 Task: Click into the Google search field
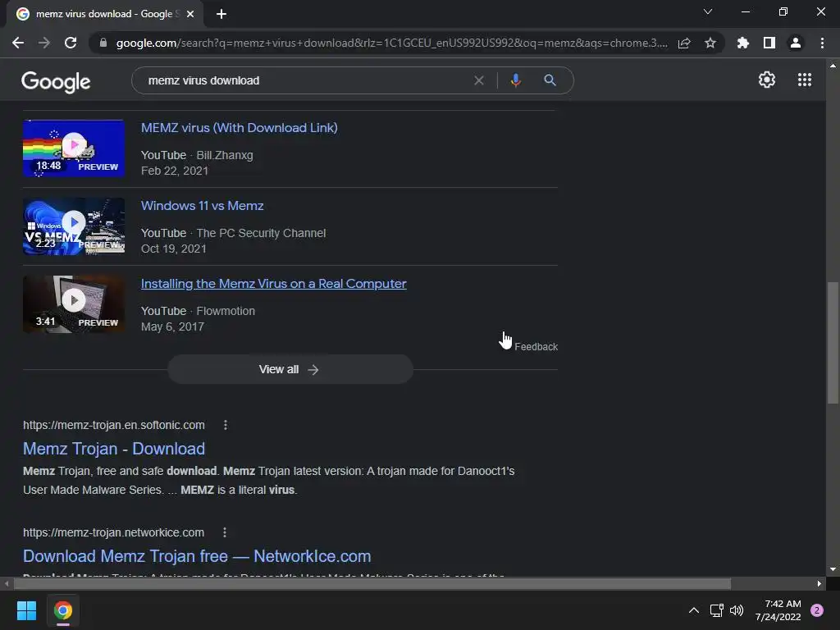pyautogui.click(x=305, y=80)
